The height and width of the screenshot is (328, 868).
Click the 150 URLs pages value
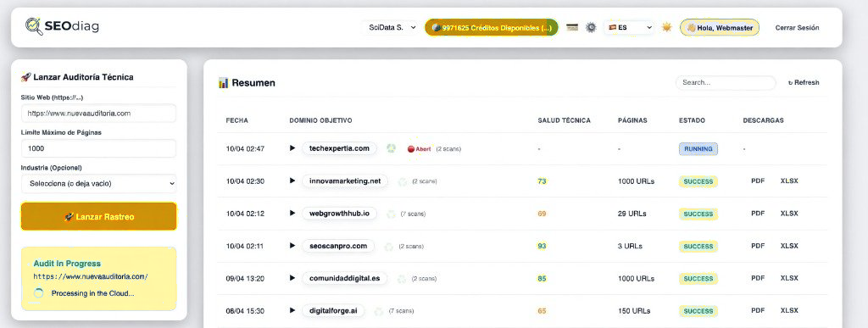(x=634, y=311)
